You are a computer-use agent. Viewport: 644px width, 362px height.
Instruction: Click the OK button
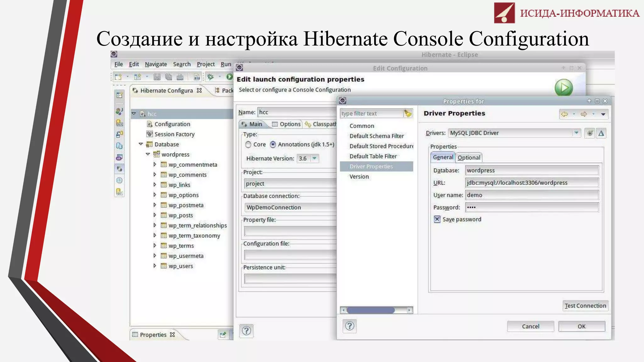click(x=582, y=326)
